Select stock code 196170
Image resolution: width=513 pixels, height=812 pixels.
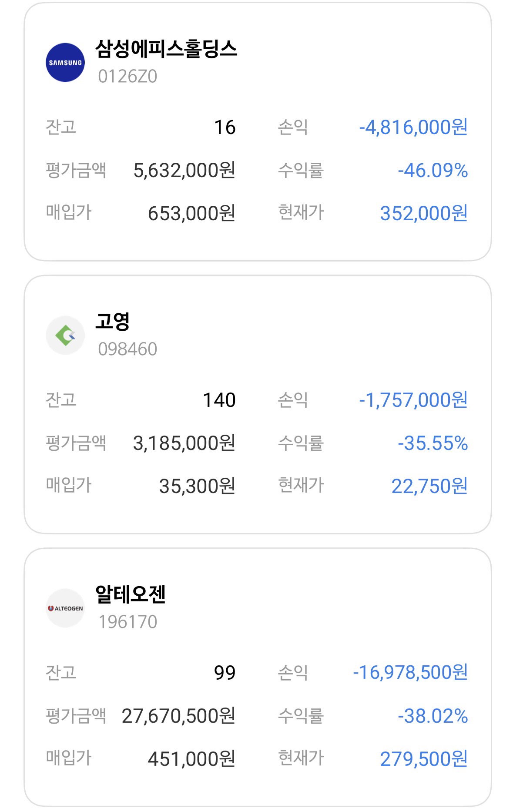coord(127,622)
